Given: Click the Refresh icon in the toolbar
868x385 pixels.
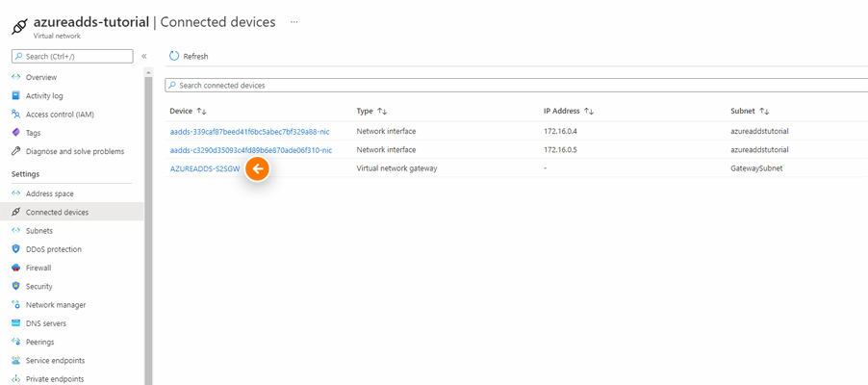Looking at the screenshot, I should tap(174, 56).
